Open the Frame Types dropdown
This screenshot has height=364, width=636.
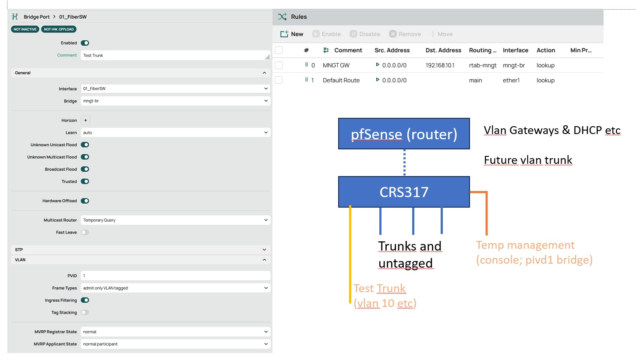(176, 288)
